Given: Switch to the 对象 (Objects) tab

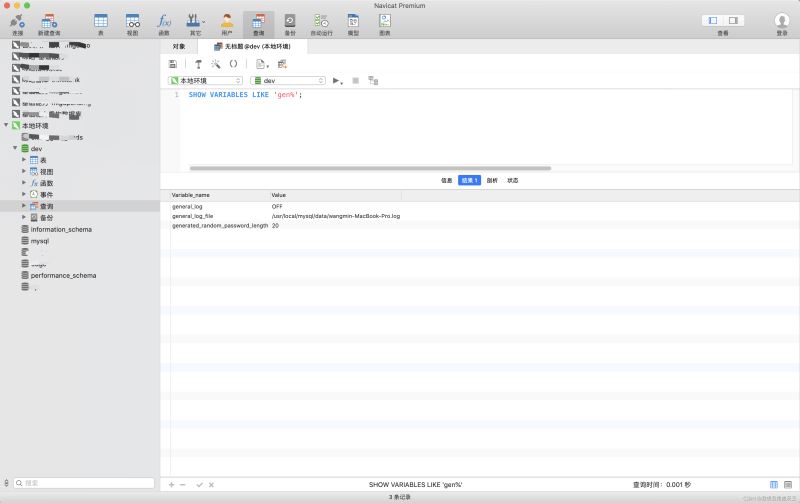Looking at the screenshot, I should (x=179, y=46).
